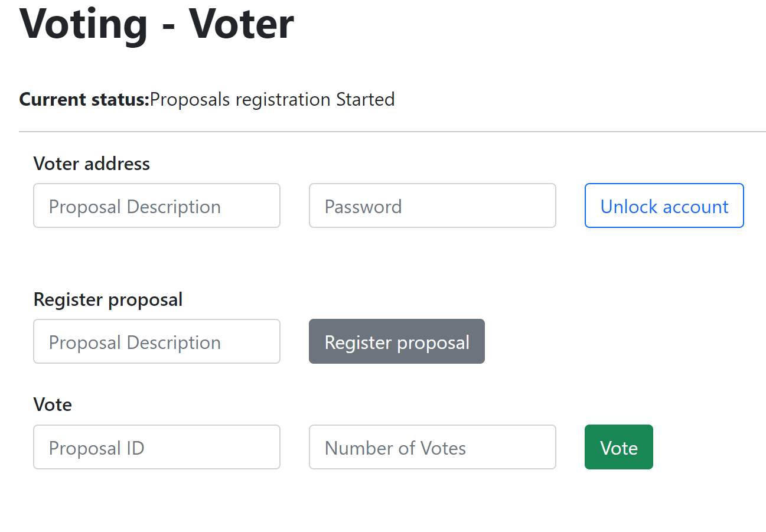Select the Number of Votes field
Image resolution: width=766 pixels, height=532 pixels.
432,447
